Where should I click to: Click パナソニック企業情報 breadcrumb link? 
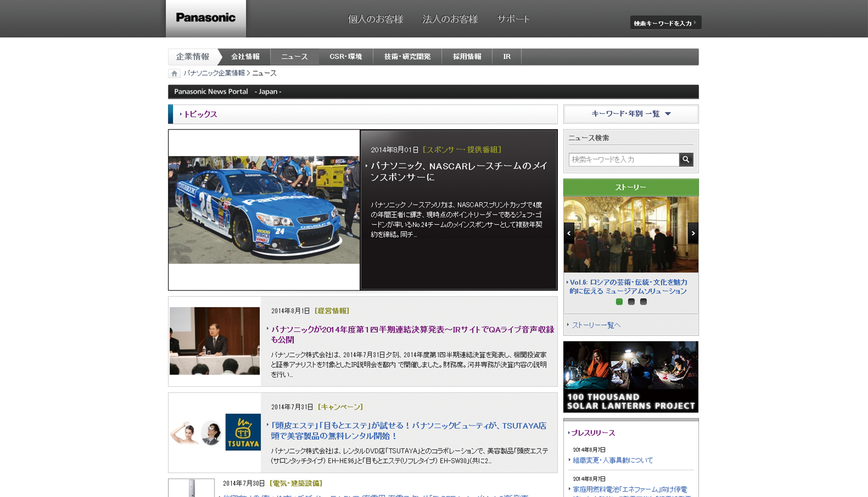(214, 73)
